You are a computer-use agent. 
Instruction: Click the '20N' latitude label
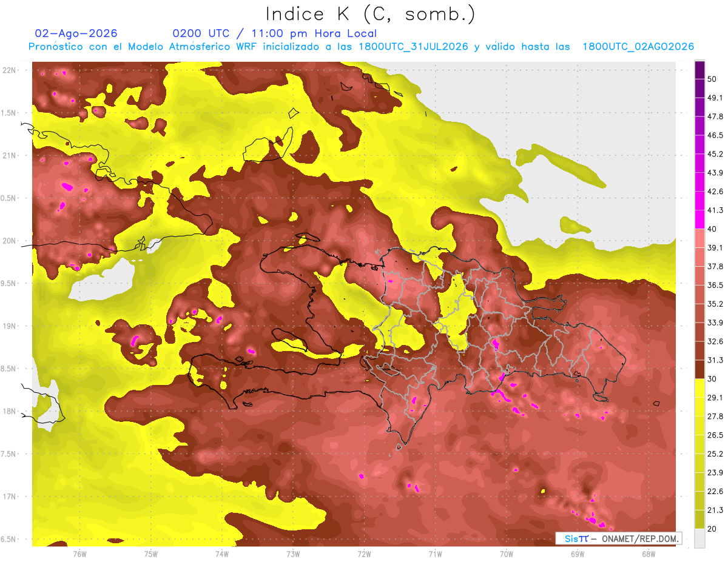coord(10,241)
